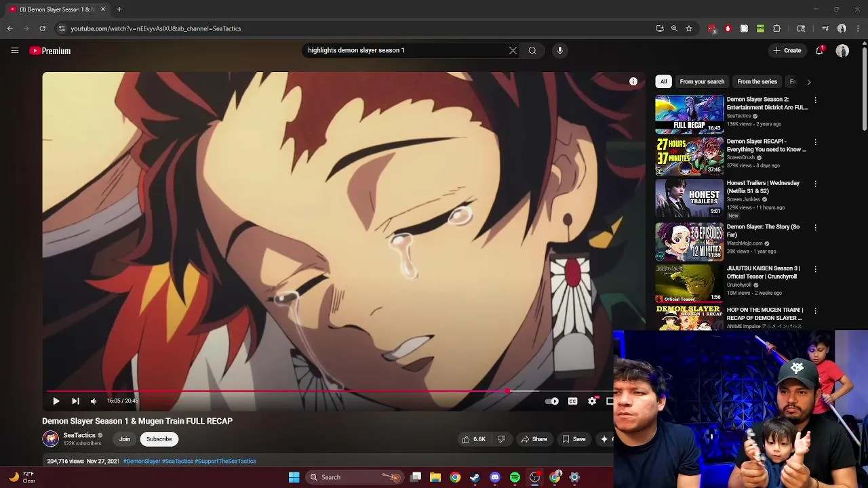Select the From the series chip

757,81
